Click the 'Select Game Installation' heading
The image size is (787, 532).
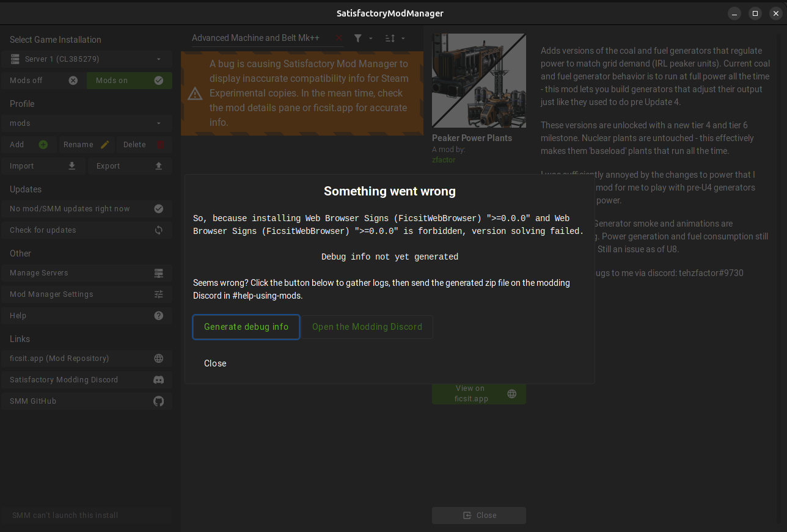56,40
